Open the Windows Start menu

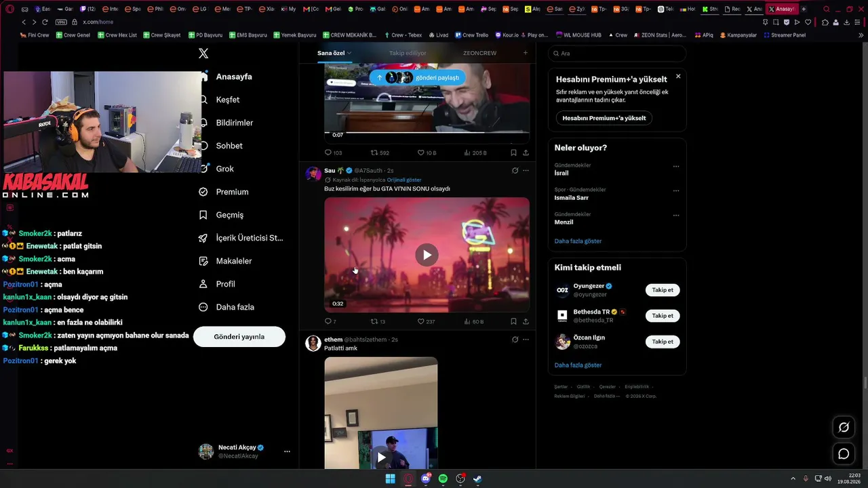coord(391,479)
